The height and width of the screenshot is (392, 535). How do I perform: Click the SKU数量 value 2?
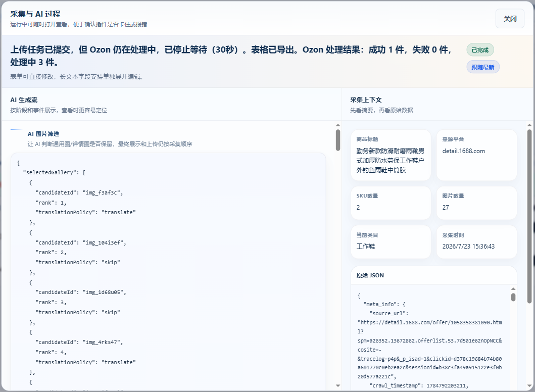click(x=358, y=208)
